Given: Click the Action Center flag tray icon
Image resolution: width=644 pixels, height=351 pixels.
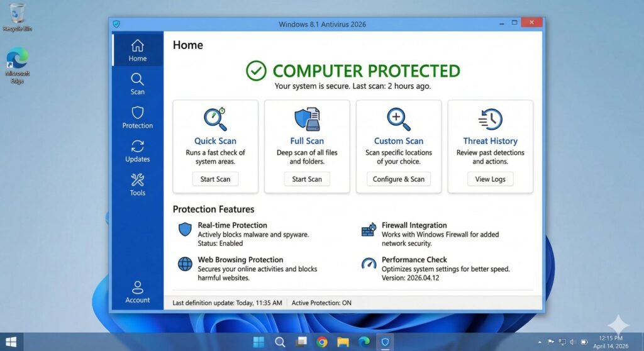Looking at the screenshot, I should click(x=551, y=342).
